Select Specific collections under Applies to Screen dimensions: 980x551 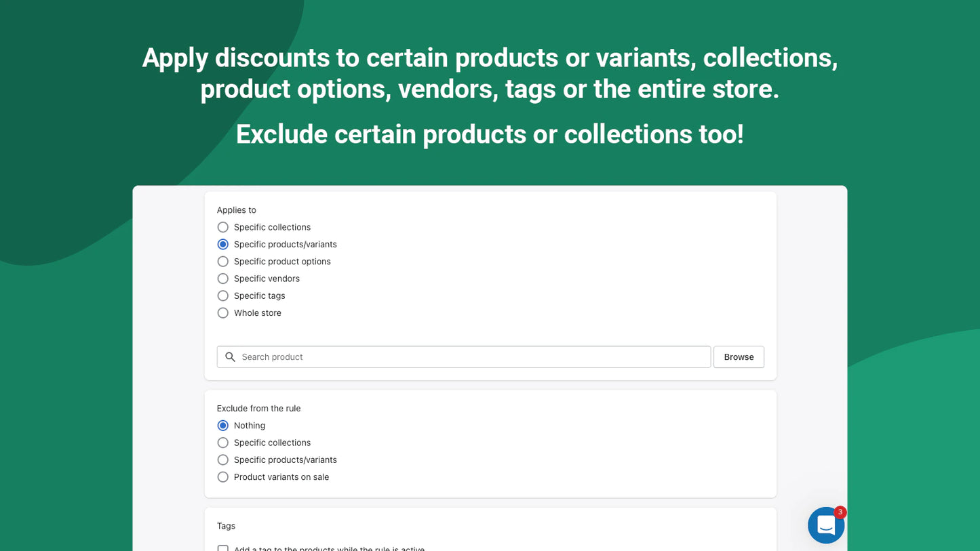223,227
